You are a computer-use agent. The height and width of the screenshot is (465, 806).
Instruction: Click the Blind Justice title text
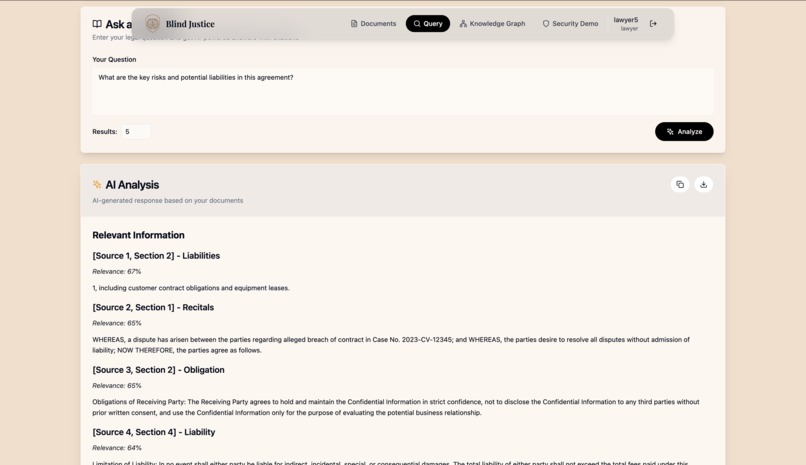[190, 24]
